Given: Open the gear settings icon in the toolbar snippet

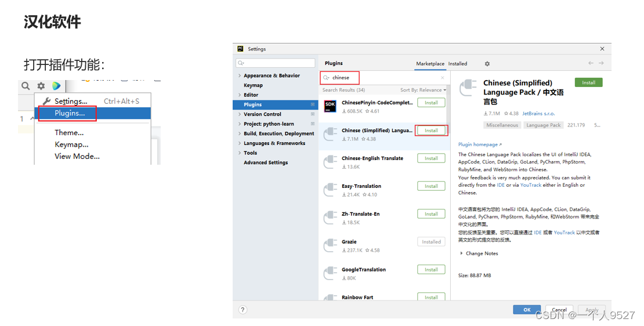Looking at the screenshot, I should pyautogui.click(x=41, y=86).
